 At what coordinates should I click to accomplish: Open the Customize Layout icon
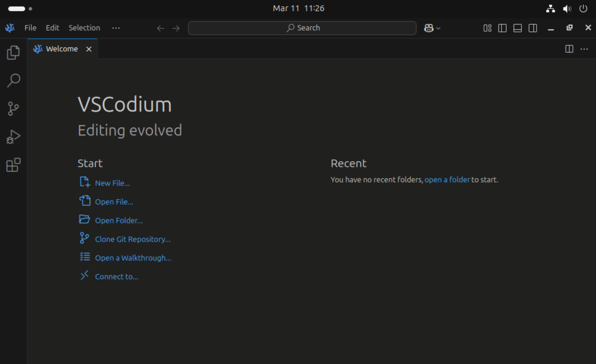click(x=487, y=28)
